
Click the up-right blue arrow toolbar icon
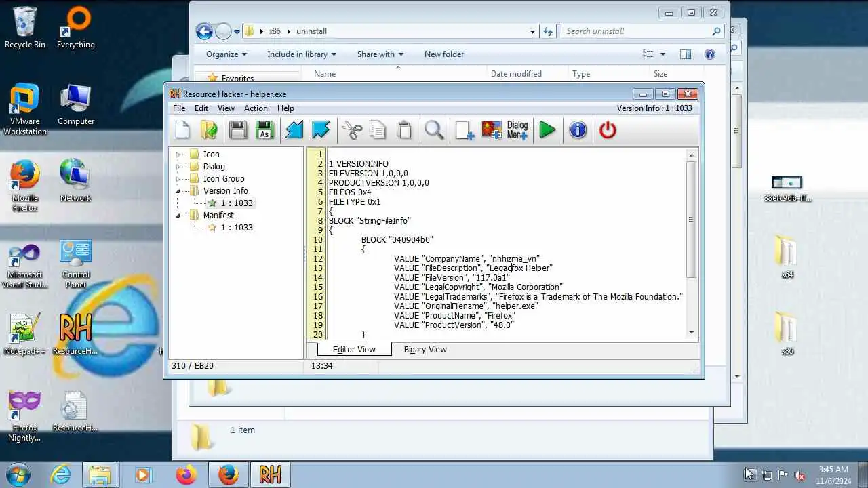coord(321,129)
